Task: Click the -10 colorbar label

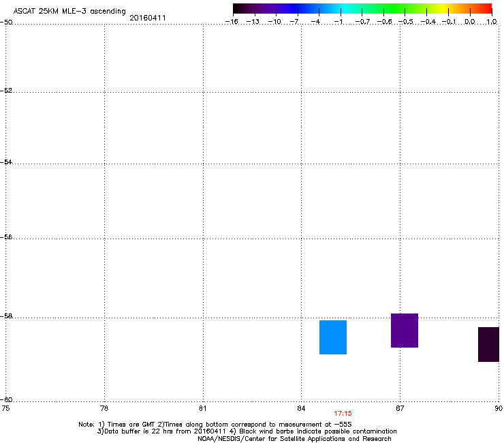Action: (274, 22)
